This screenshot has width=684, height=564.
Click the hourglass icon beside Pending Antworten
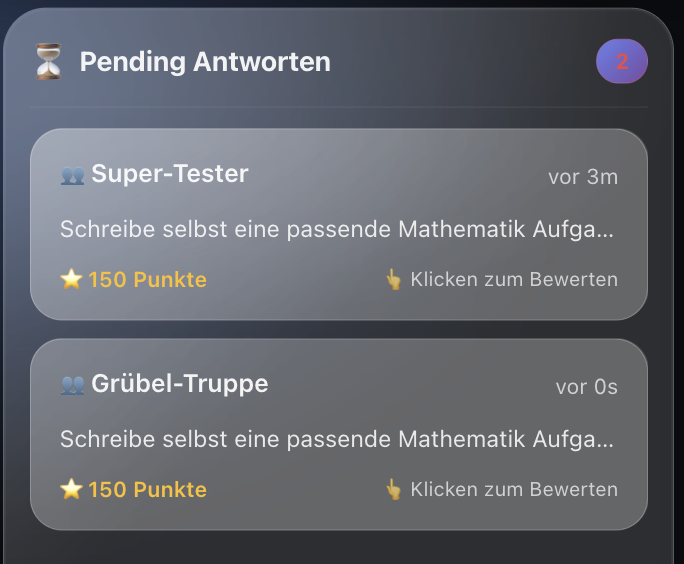47,62
